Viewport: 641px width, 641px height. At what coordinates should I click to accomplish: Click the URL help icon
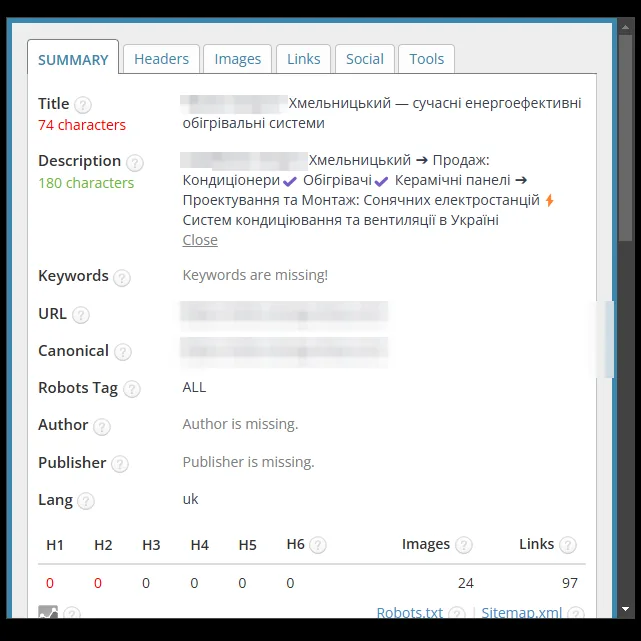(81, 315)
